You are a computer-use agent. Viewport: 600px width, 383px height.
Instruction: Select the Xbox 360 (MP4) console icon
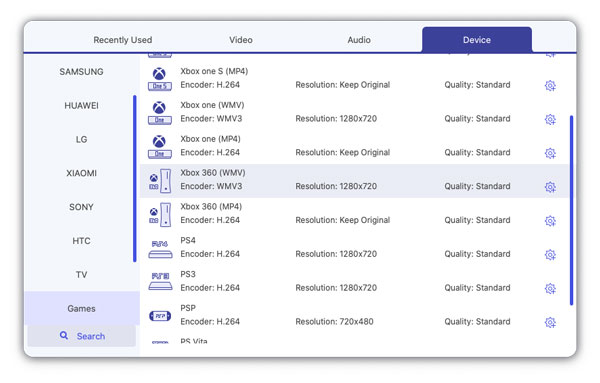coord(160,215)
